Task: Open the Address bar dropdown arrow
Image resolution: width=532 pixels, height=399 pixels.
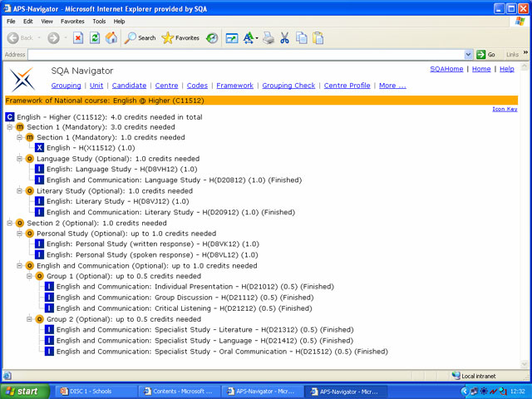Action: pos(468,54)
